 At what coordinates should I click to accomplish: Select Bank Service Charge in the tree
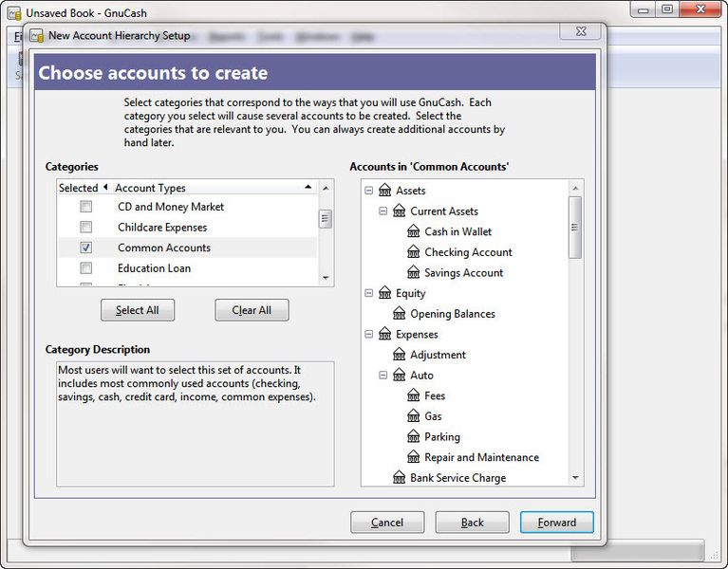tap(457, 477)
